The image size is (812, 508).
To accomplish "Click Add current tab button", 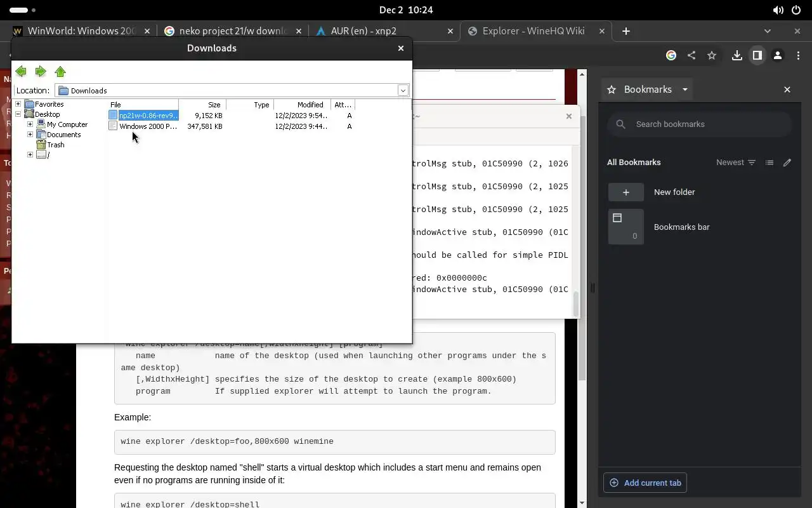I will [x=645, y=483].
